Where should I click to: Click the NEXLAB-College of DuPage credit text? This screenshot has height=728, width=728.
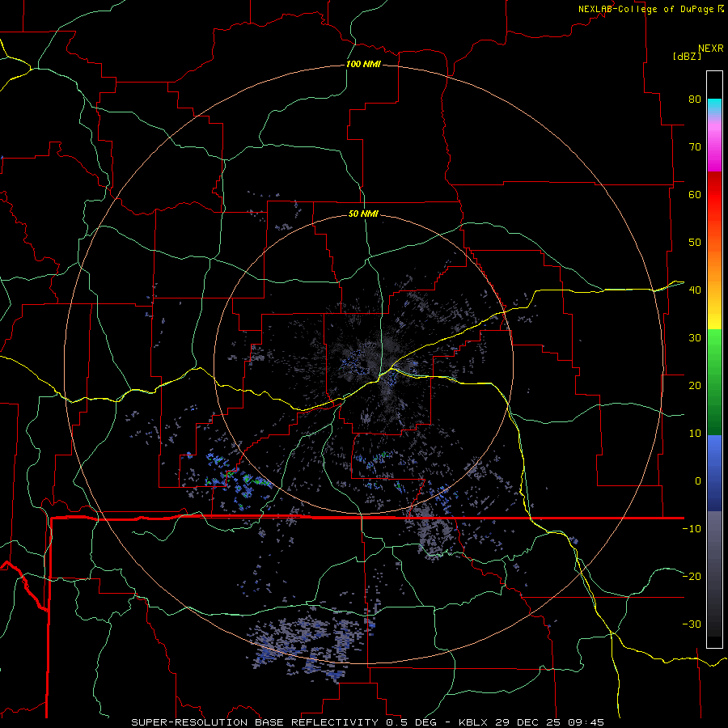(x=646, y=9)
